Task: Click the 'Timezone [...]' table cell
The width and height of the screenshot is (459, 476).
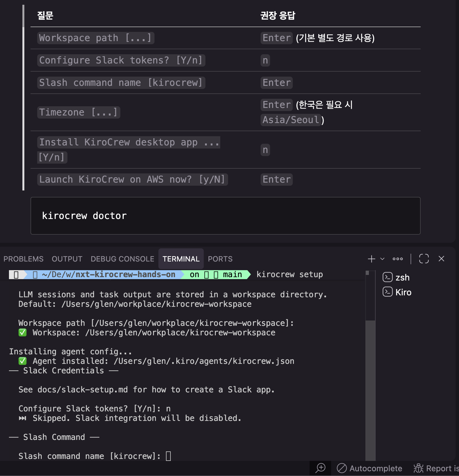Action: [79, 112]
